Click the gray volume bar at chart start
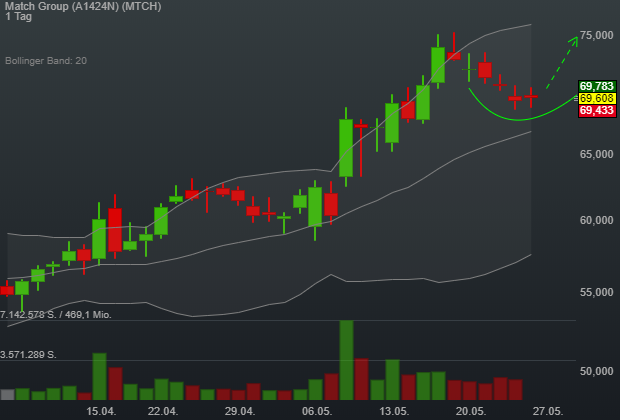 click(x=8, y=395)
